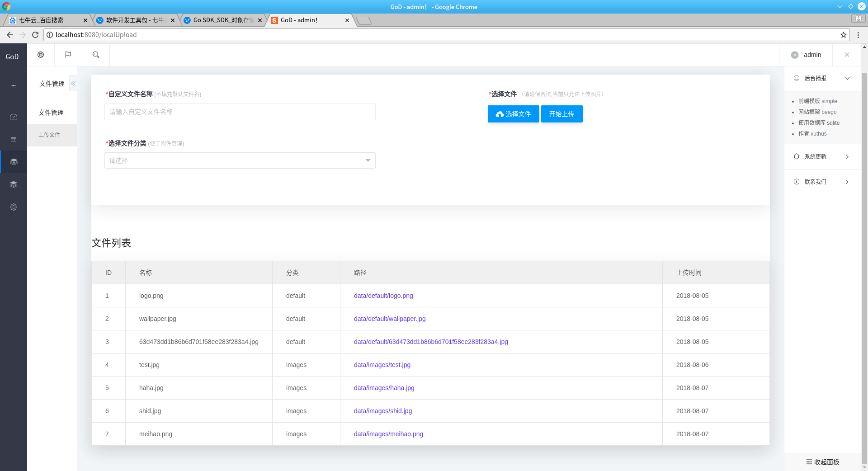Collapse the 后台播报 section chevron
Image resolution: width=868 pixels, height=471 pixels.
pos(847,78)
